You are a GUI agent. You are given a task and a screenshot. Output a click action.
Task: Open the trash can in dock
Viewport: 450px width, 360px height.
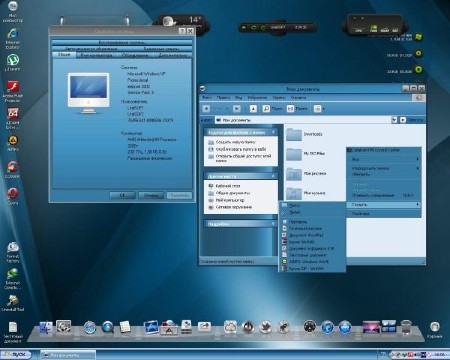pos(406,327)
